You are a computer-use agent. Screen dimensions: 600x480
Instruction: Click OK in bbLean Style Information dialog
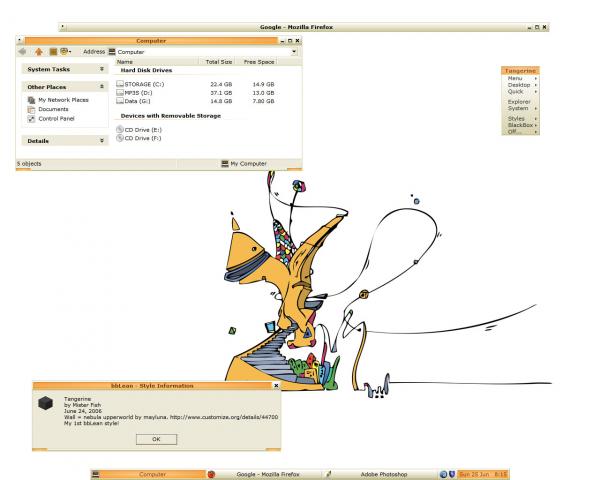coord(157,439)
